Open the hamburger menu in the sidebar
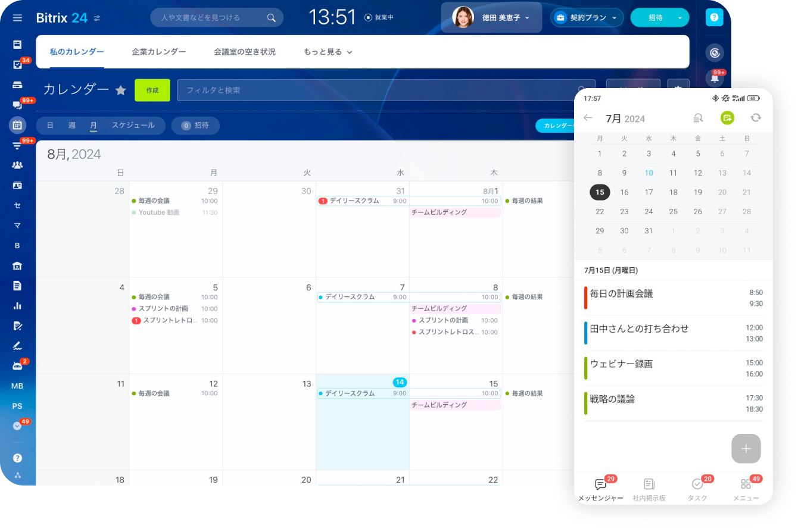This screenshot has width=798, height=532. coord(17,18)
